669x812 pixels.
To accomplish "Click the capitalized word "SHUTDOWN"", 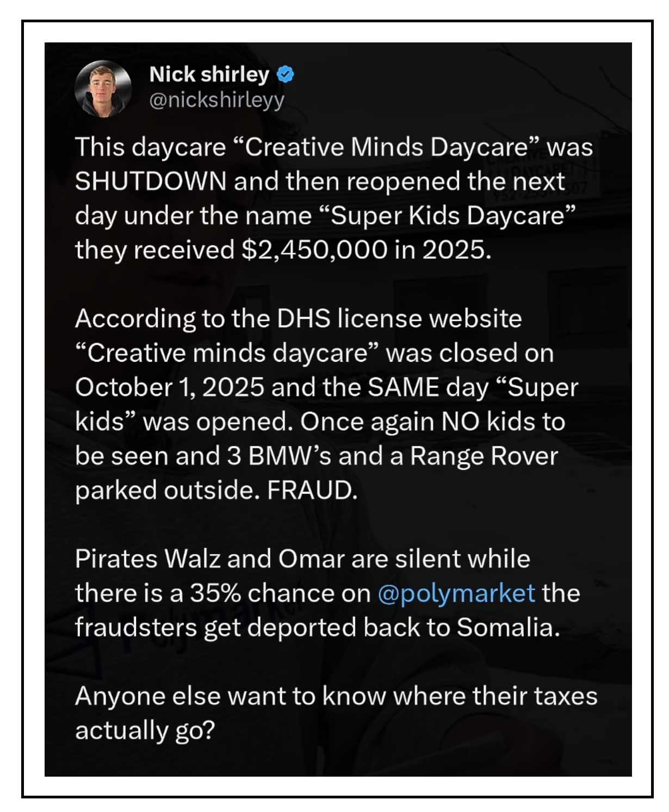I will point(151,182).
